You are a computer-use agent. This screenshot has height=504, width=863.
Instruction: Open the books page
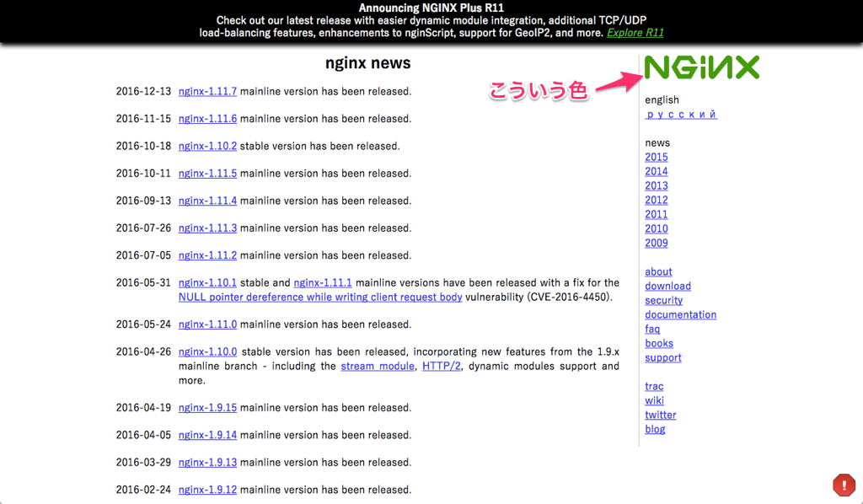(659, 343)
